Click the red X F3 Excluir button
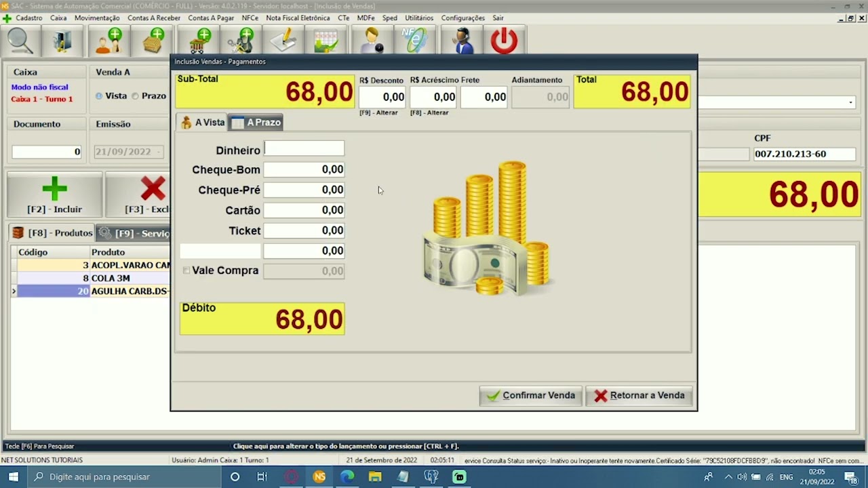This screenshot has width=868, height=488. pyautogui.click(x=138, y=195)
